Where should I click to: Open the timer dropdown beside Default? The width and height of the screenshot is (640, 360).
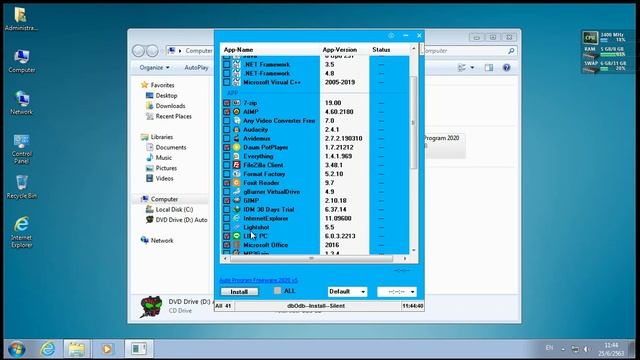[x=397, y=291]
